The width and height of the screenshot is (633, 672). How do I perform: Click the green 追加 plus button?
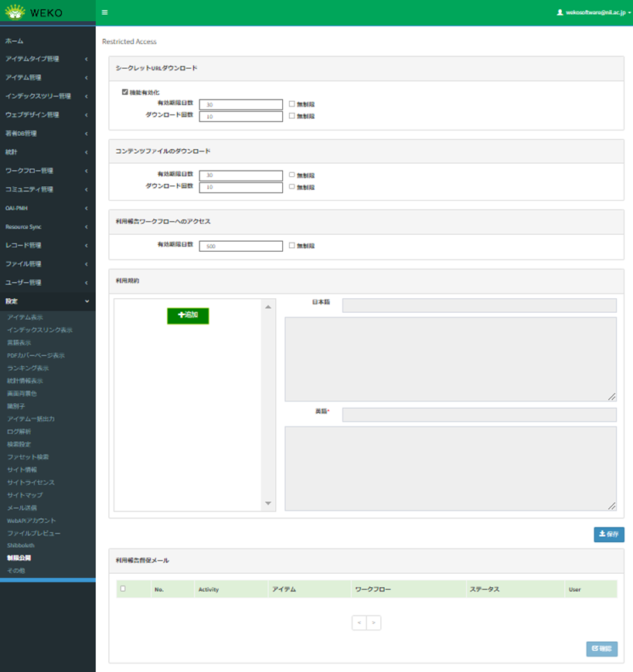pos(188,315)
